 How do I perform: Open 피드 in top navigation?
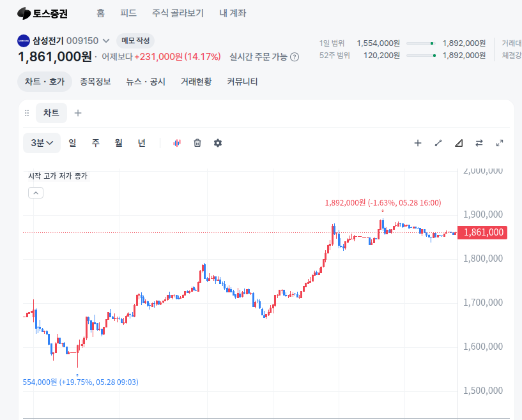coord(128,13)
